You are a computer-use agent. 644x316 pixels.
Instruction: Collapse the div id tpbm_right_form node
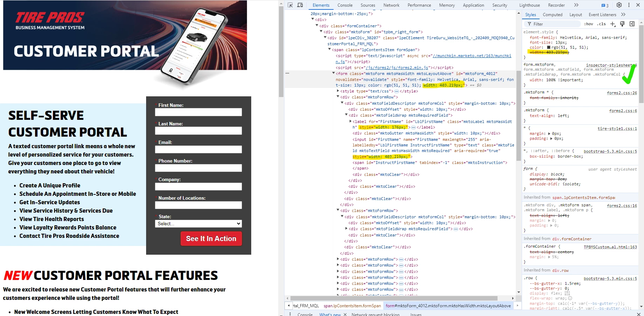click(x=321, y=32)
